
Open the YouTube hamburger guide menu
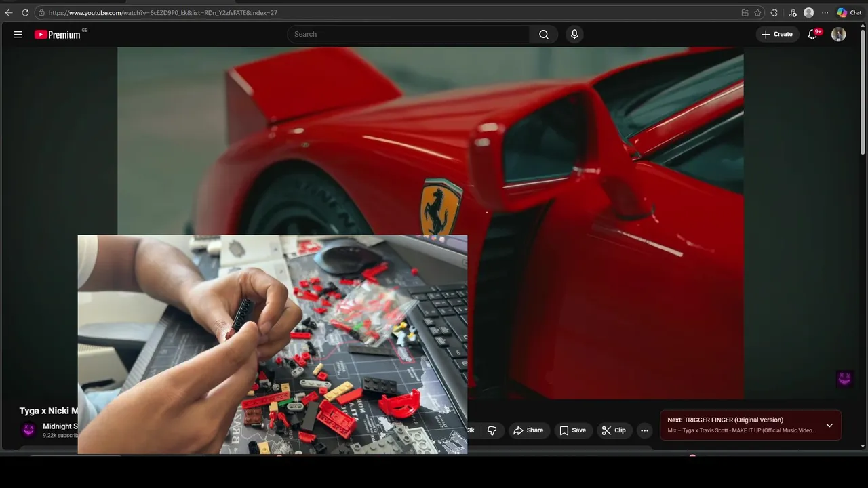point(18,35)
